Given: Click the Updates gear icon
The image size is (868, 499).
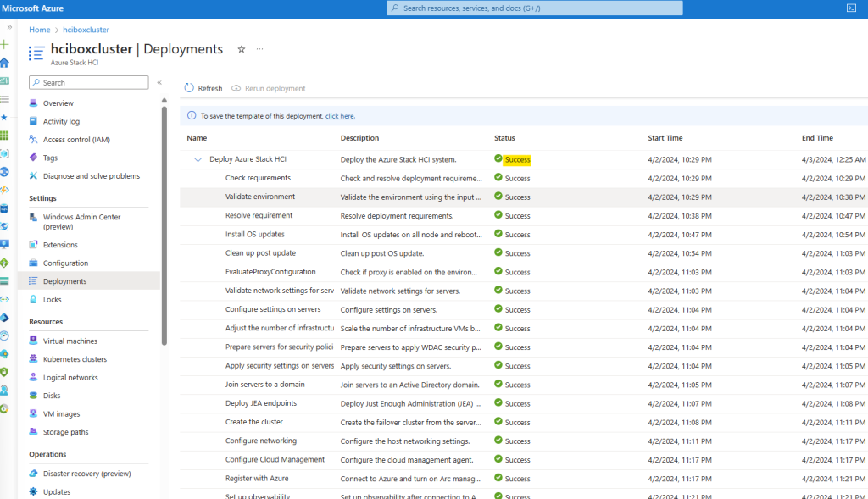Looking at the screenshot, I should tap(33, 492).
